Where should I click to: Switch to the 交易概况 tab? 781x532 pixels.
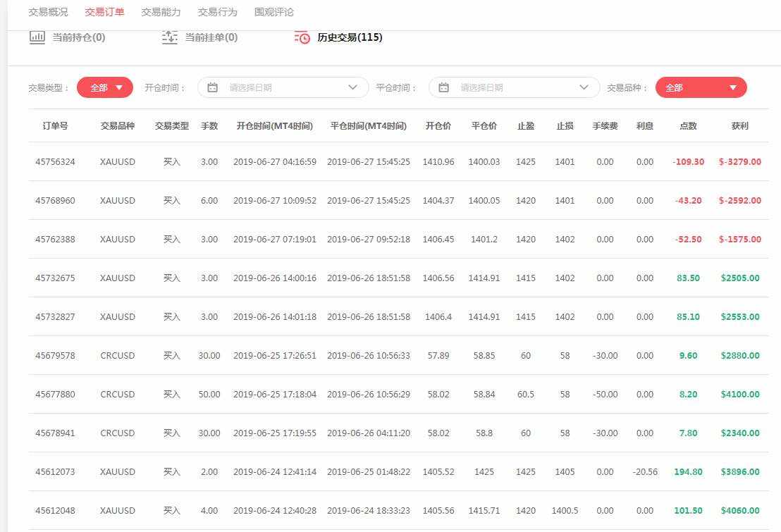(49, 12)
